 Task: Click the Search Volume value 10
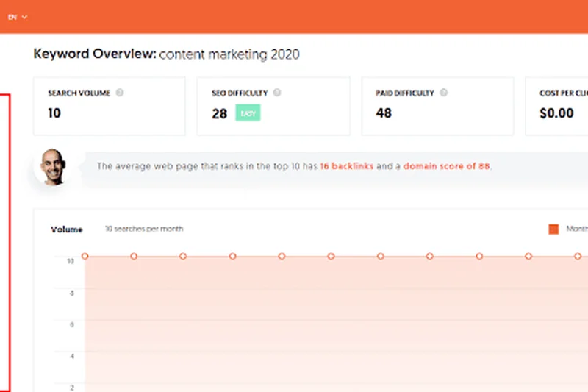[x=54, y=113]
